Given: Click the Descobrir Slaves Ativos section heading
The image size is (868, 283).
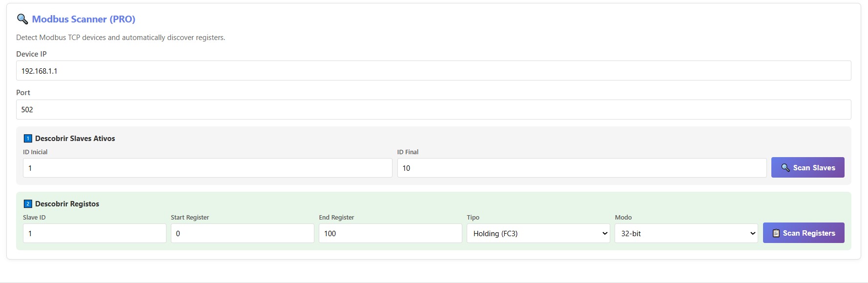Looking at the screenshot, I should tap(75, 139).
